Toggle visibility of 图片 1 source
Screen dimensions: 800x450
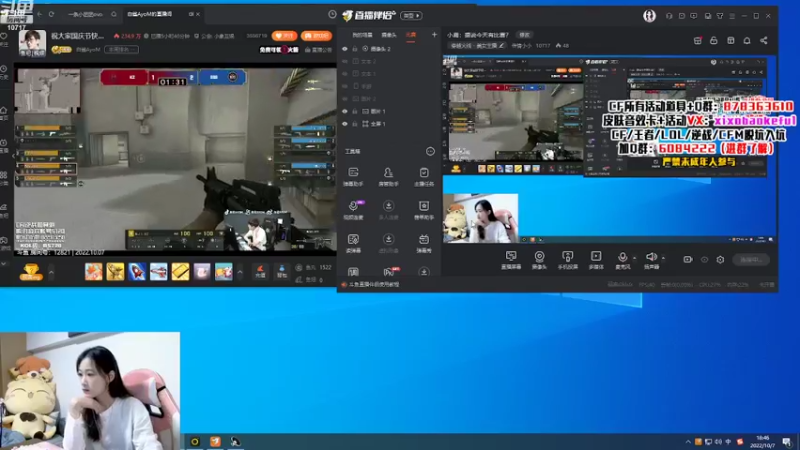345,111
